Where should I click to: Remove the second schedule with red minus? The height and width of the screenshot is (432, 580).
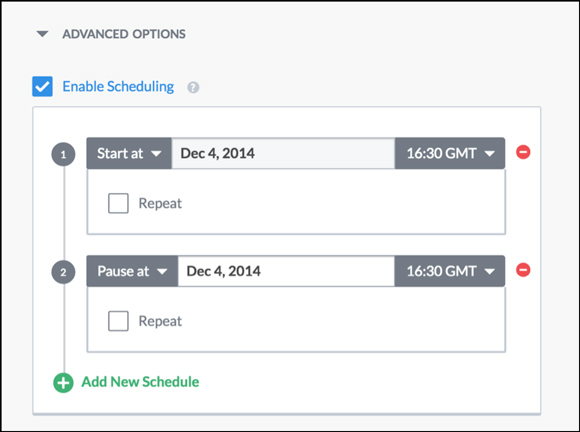click(x=523, y=270)
